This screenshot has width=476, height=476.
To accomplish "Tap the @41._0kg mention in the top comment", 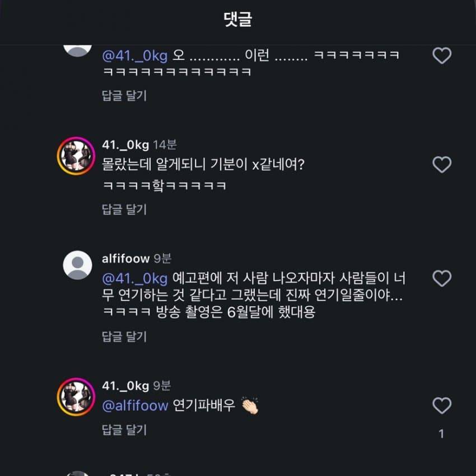I will (x=134, y=56).
